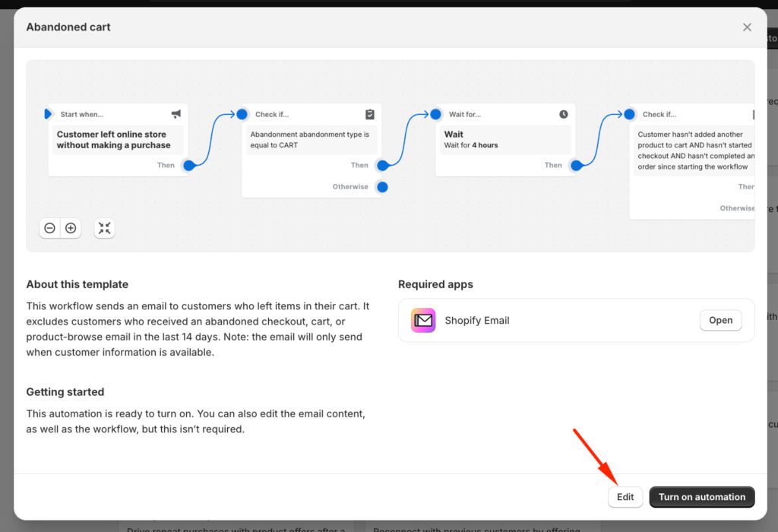Click the Then output dot of the trigger node
The image size is (778, 532).
coord(188,166)
